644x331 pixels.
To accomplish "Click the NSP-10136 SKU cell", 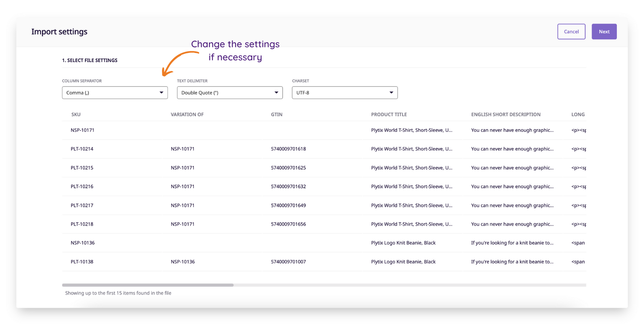I will [83, 243].
